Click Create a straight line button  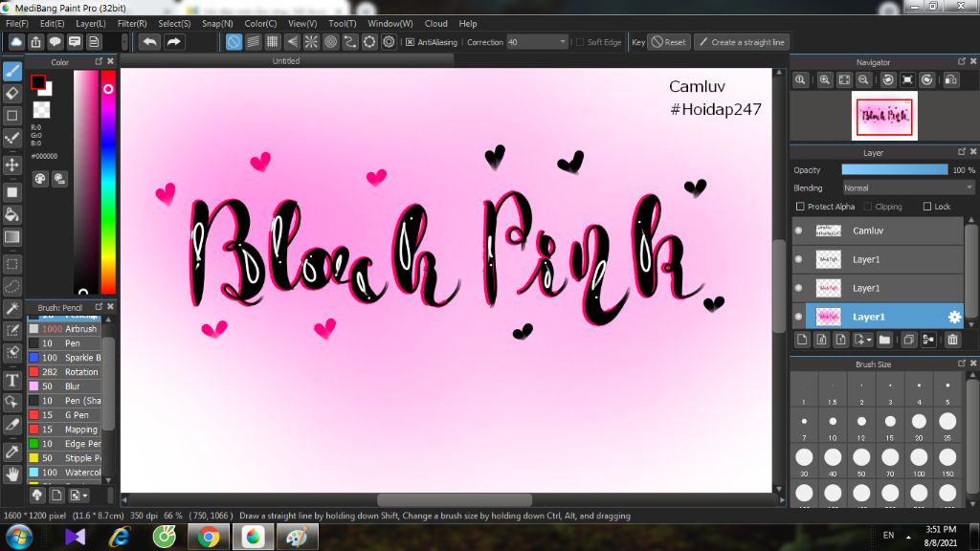click(742, 42)
